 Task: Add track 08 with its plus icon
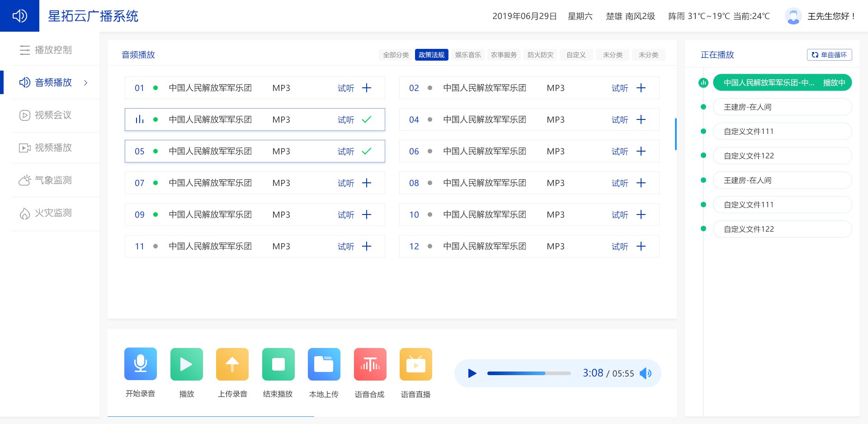tap(641, 183)
